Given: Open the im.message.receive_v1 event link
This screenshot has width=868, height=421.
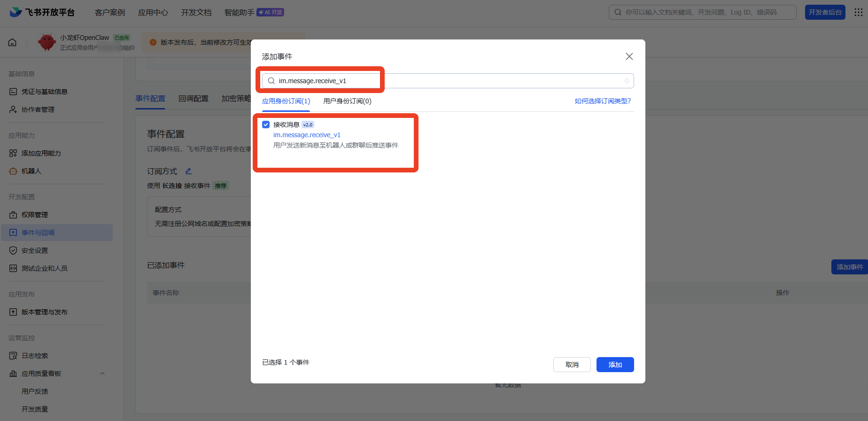Looking at the screenshot, I should 307,135.
